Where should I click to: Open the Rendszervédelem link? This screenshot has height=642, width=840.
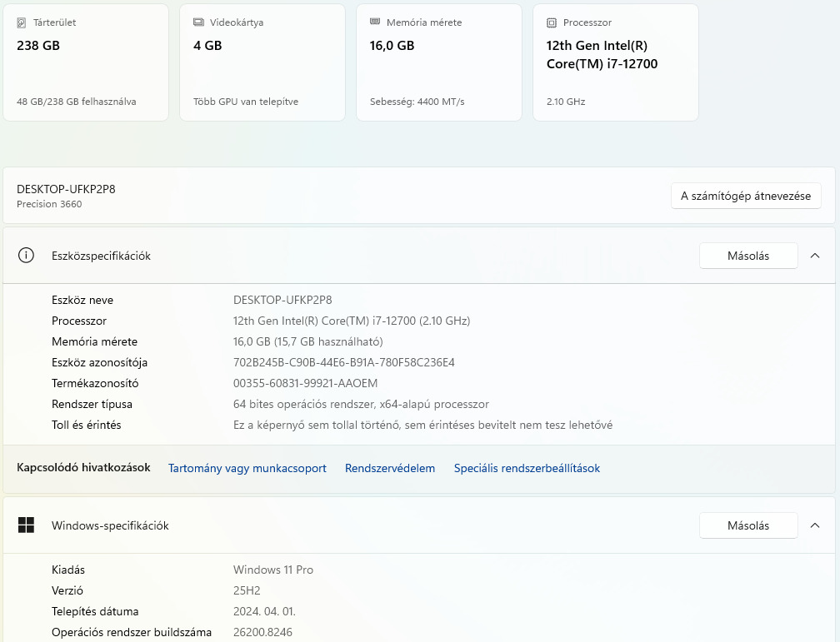pyautogui.click(x=390, y=468)
